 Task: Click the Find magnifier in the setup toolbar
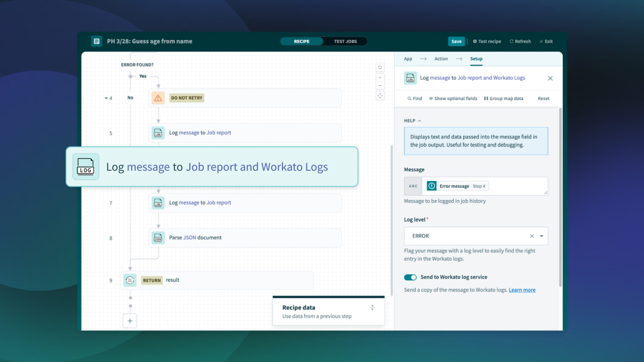tap(414, 98)
